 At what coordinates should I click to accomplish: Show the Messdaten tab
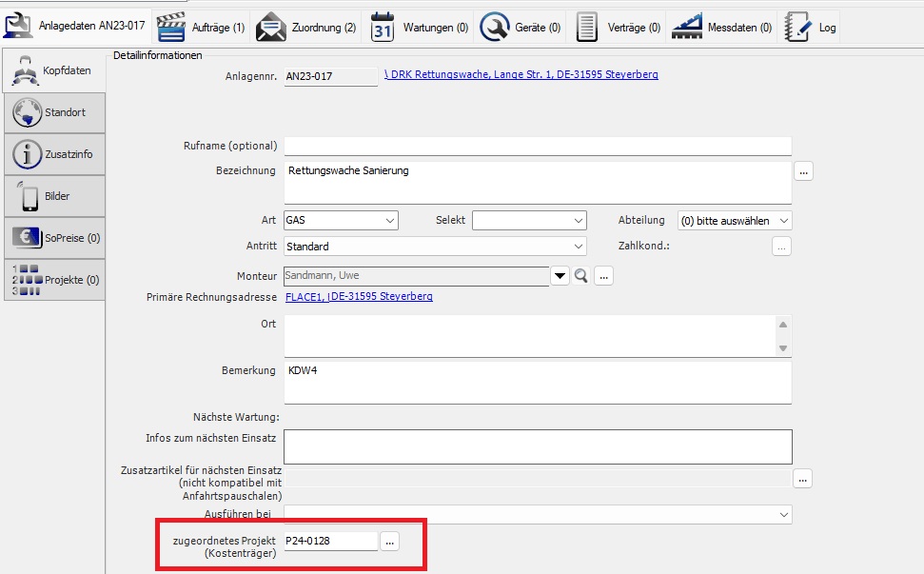click(x=721, y=28)
